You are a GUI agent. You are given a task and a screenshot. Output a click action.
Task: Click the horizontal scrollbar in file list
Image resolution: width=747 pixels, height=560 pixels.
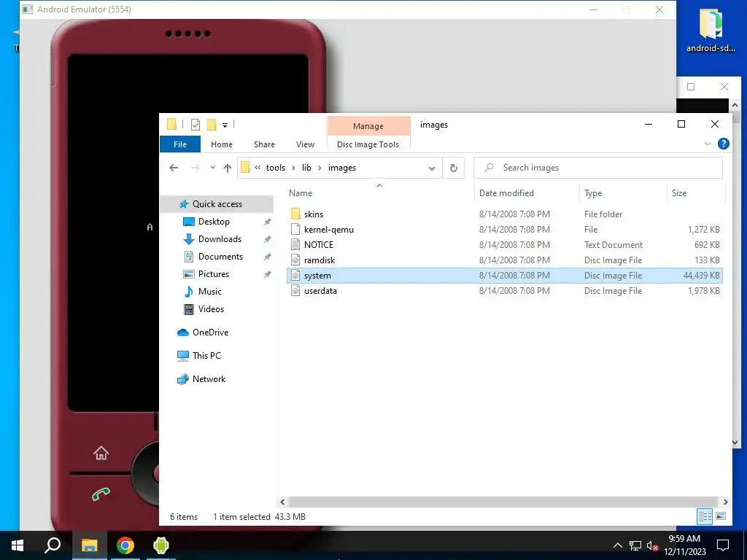[503, 502]
